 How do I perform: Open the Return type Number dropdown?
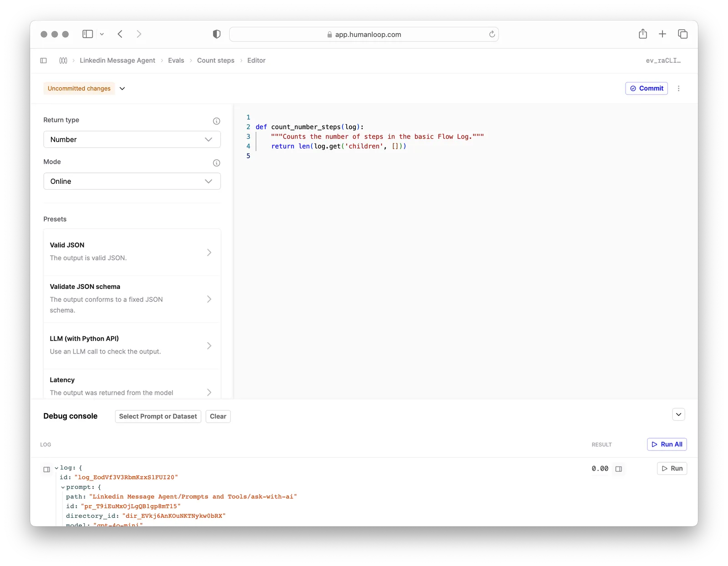pyautogui.click(x=132, y=139)
